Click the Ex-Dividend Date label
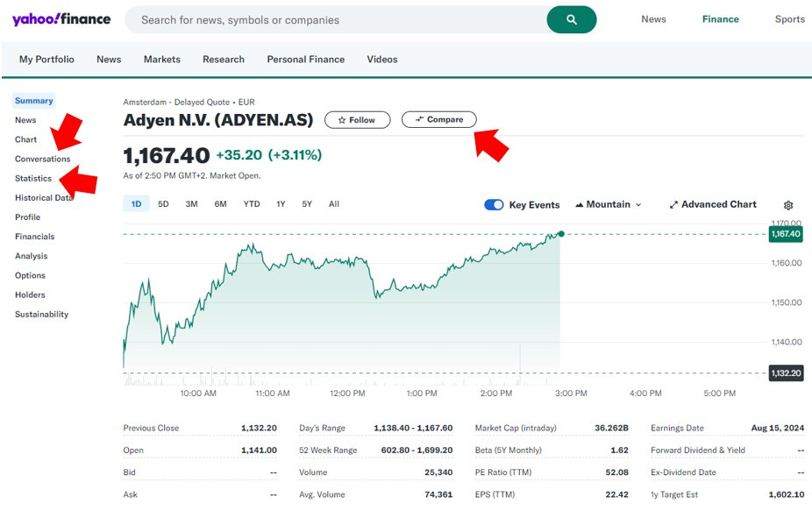Viewport: 812px width, 511px height. tap(684, 472)
